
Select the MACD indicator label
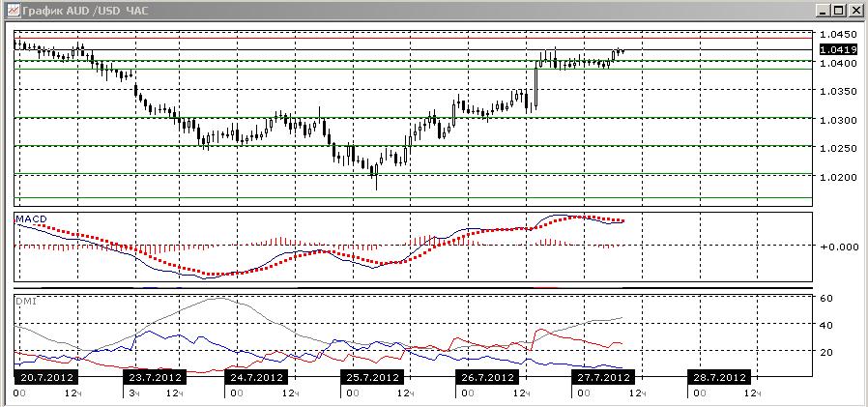pyautogui.click(x=31, y=219)
